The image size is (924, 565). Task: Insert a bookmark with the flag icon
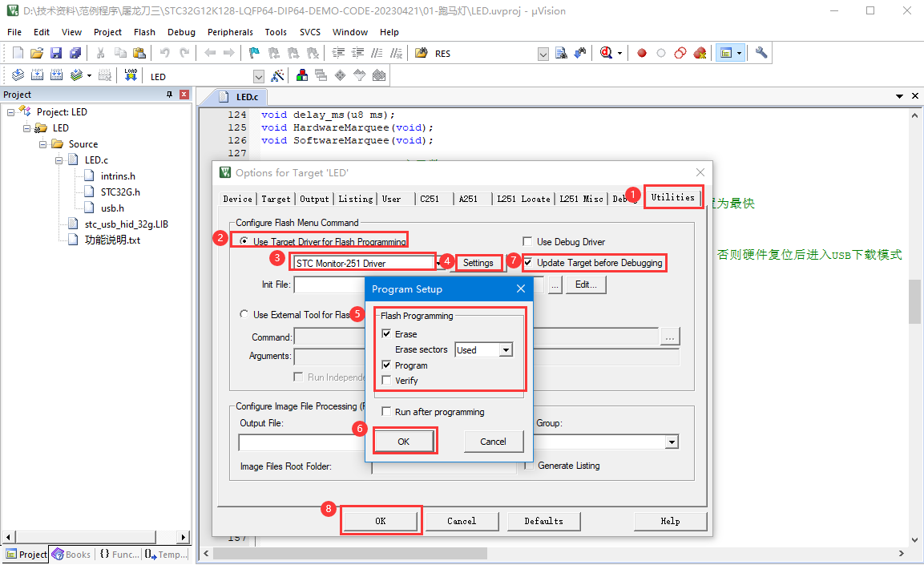click(254, 53)
